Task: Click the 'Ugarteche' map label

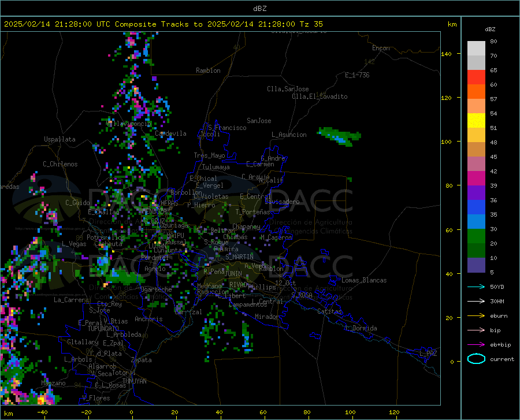Action: coord(156,289)
